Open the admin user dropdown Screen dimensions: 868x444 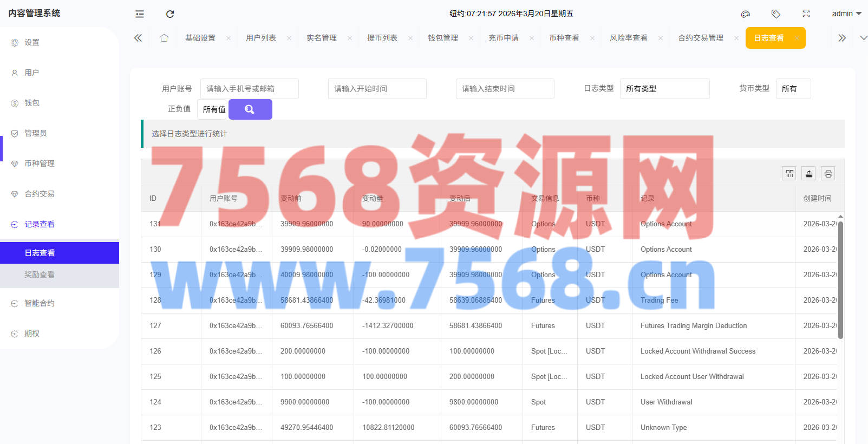[x=846, y=14]
